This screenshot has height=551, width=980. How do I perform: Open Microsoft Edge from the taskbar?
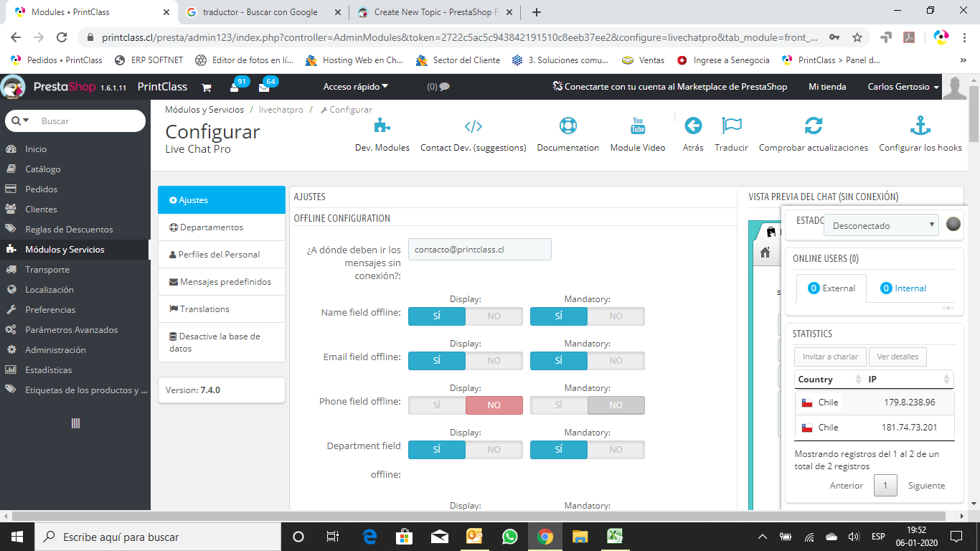point(370,536)
